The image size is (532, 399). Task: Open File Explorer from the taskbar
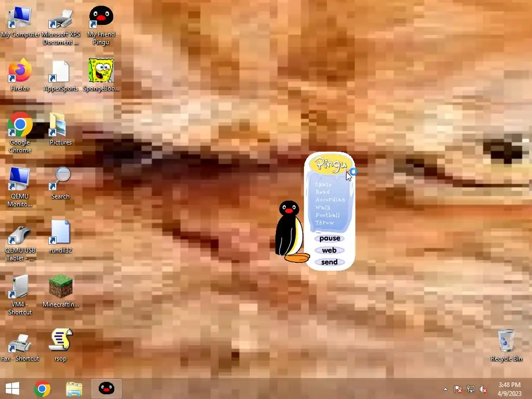(74, 389)
